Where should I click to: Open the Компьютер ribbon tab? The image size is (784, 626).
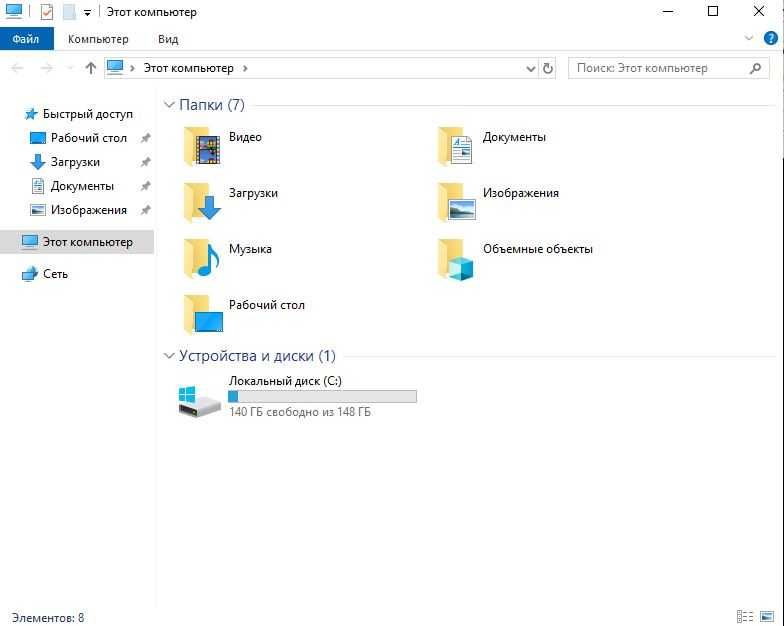(98, 39)
